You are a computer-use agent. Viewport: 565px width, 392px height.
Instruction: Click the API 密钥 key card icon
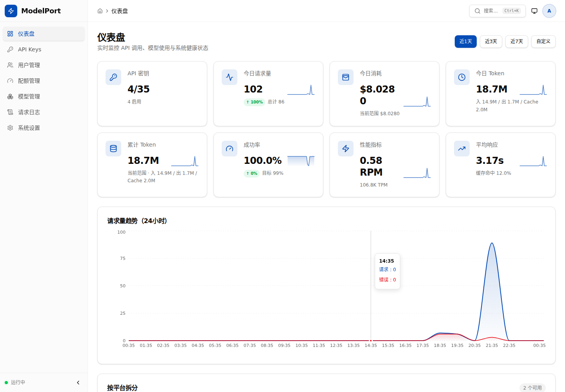[x=113, y=77]
